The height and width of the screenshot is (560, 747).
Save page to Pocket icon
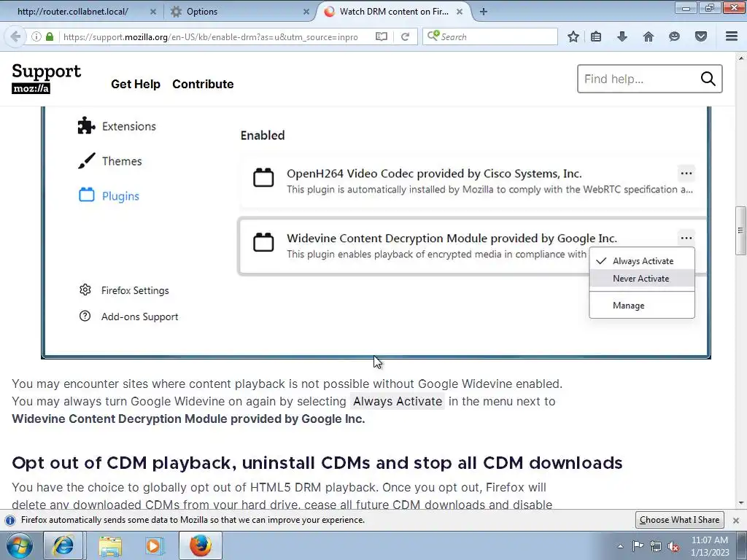pyautogui.click(x=700, y=36)
